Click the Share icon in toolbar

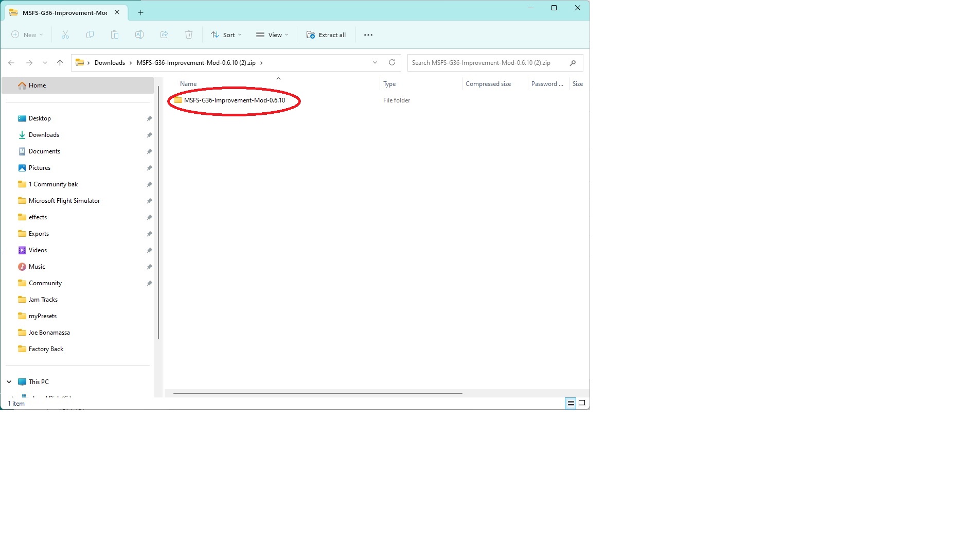tap(164, 35)
